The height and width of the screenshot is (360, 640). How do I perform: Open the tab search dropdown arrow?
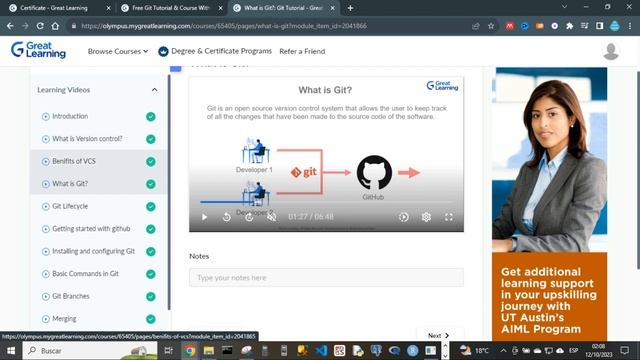tap(564, 7)
